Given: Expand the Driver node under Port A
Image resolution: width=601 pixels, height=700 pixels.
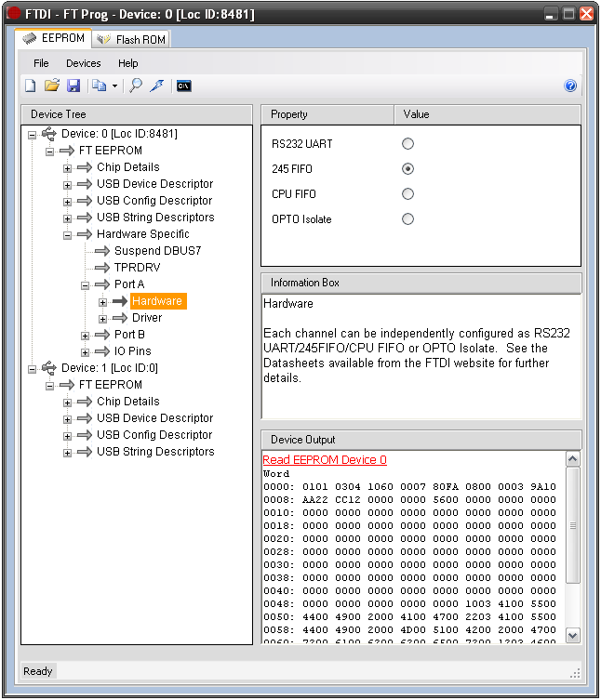Looking at the screenshot, I should pos(102,319).
